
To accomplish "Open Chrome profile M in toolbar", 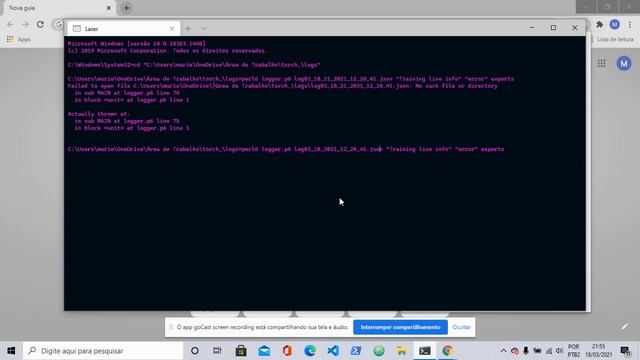I will tap(614, 24).
